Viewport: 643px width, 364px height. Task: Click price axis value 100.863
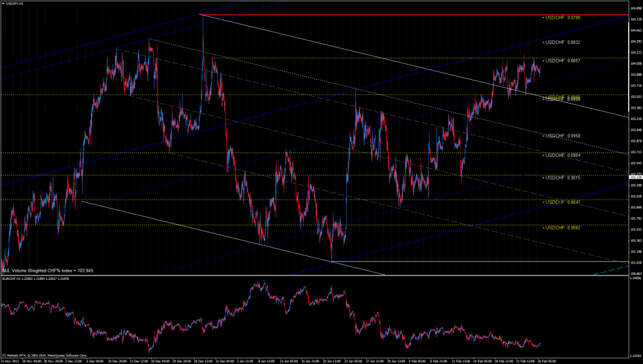tap(636, 274)
